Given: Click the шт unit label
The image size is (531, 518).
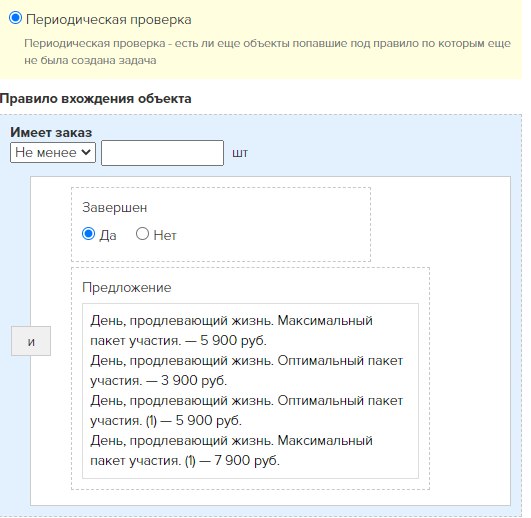Looking at the screenshot, I should point(240,153).
